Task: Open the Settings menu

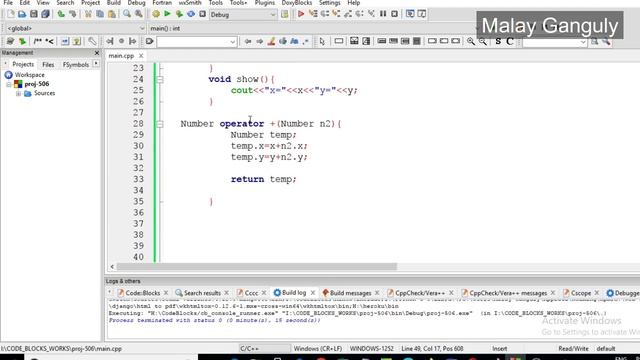Action: [330, 3]
